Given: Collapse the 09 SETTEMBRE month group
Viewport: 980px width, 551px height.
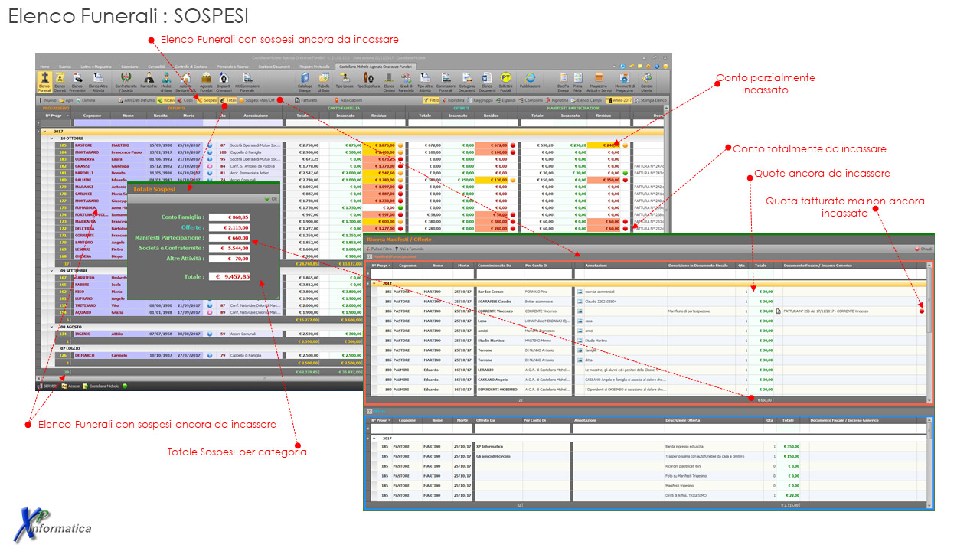Looking at the screenshot, I should tap(53, 271).
